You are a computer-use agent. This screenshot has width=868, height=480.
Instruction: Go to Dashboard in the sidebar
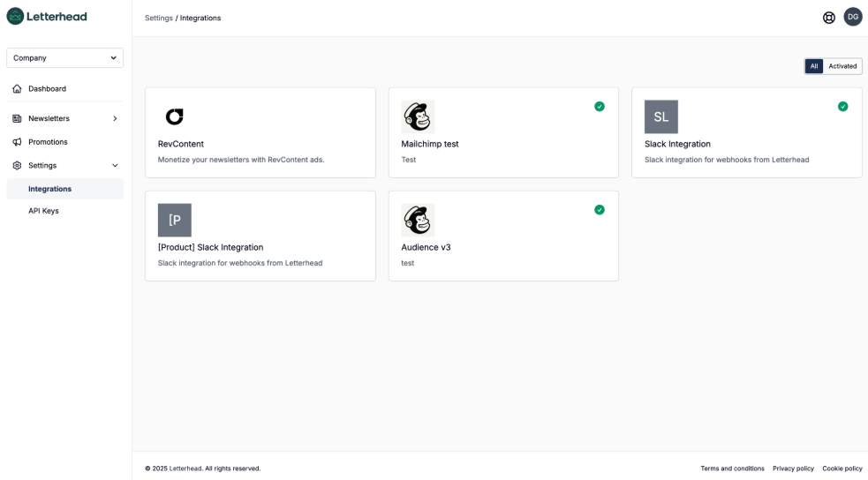(x=47, y=89)
